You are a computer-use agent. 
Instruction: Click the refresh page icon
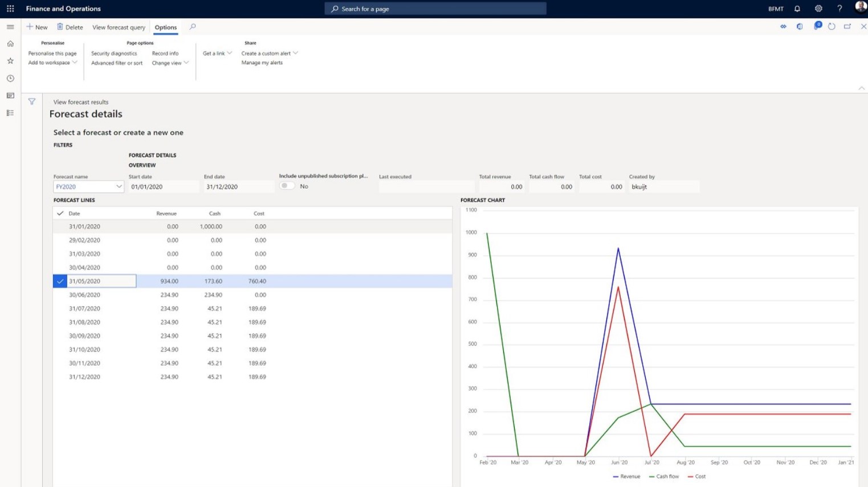(832, 27)
